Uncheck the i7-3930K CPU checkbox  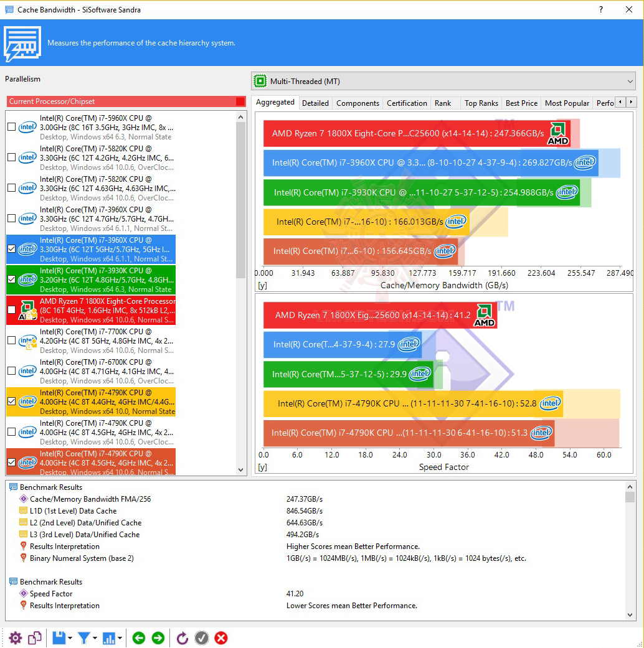click(12, 279)
